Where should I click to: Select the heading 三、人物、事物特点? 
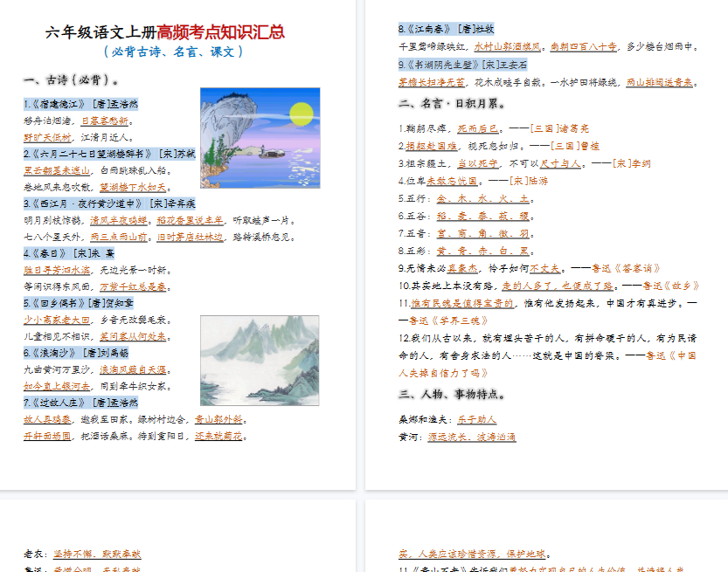point(455,395)
